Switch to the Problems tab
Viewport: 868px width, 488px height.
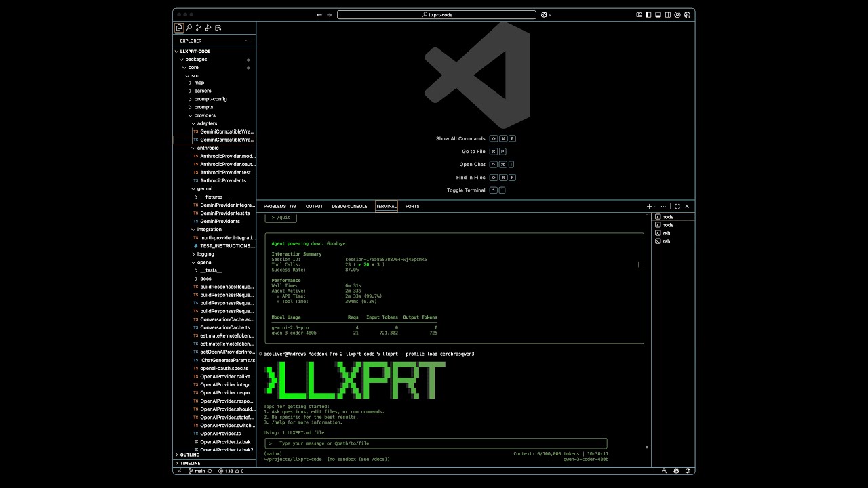(x=279, y=206)
